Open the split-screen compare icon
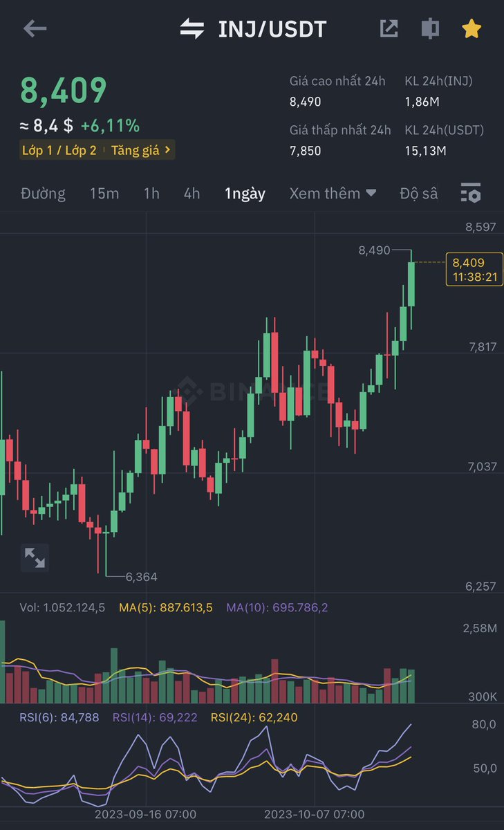This screenshot has height=830, width=504. click(430, 28)
